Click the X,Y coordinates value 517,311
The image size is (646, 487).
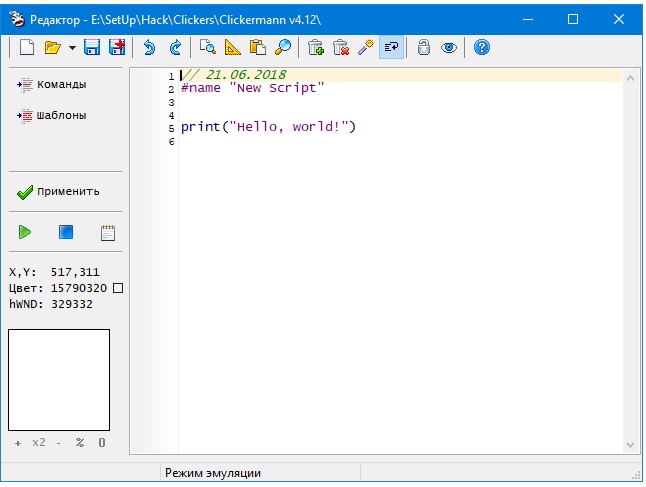point(75,272)
